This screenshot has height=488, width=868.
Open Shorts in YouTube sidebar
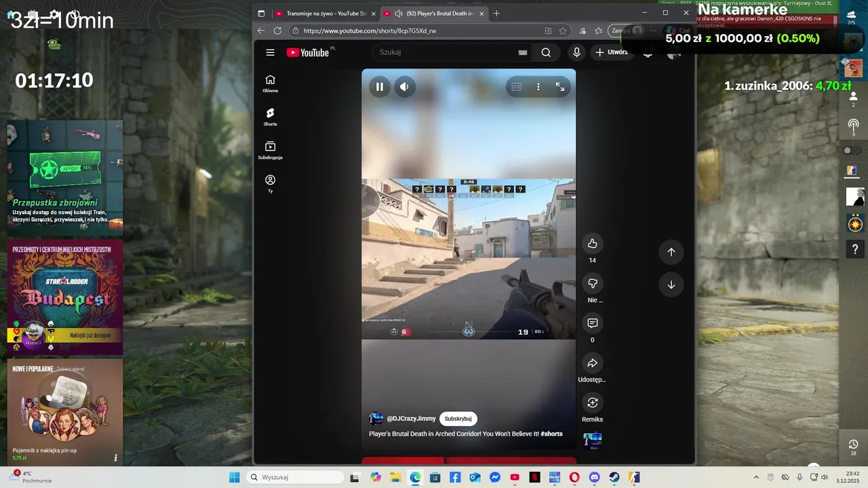[x=270, y=117]
